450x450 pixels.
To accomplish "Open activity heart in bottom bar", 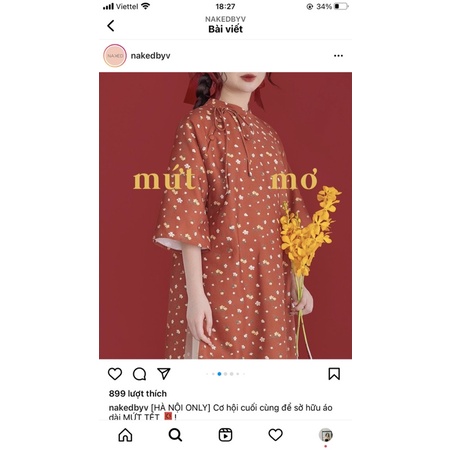I will tap(275, 435).
